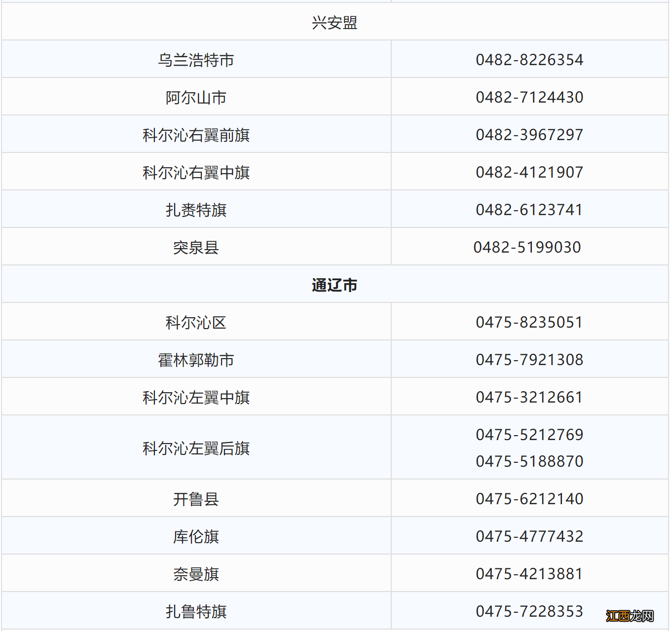Click the 科尔沁左翼后旗 cell
The width and height of the screenshot is (672, 631).
pyautogui.click(x=196, y=448)
